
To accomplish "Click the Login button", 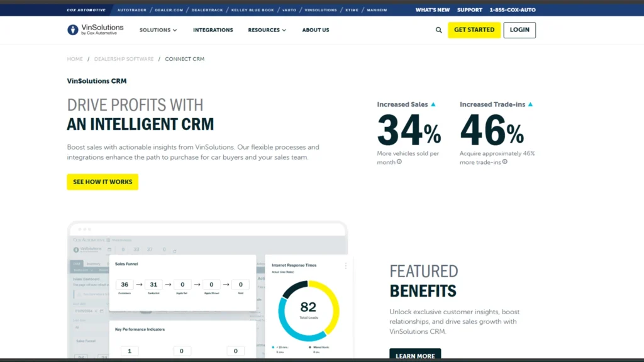I will point(519,30).
